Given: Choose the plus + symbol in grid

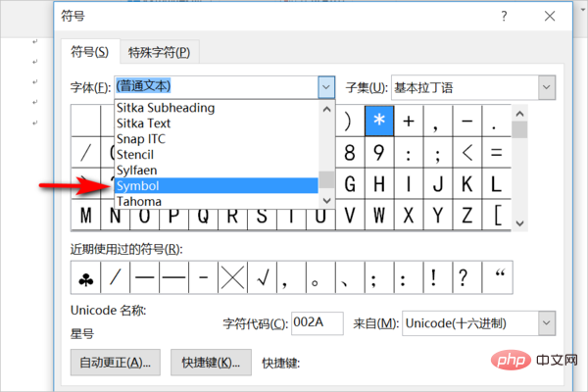Looking at the screenshot, I should [x=409, y=121].
